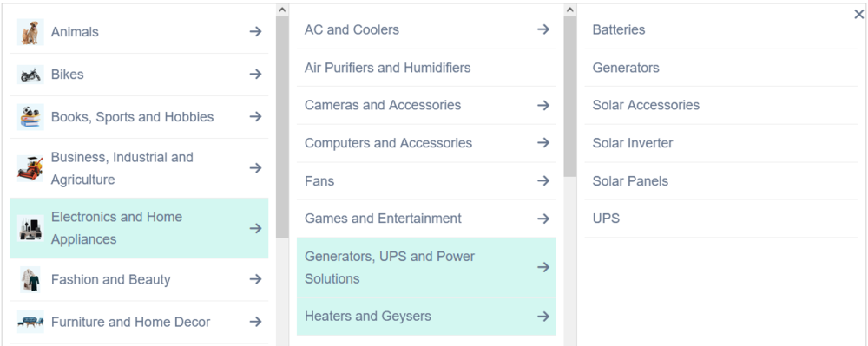Open Fans subcategory text
The height and width of the screenshot is (346, 868).
(x=319, y=180)
